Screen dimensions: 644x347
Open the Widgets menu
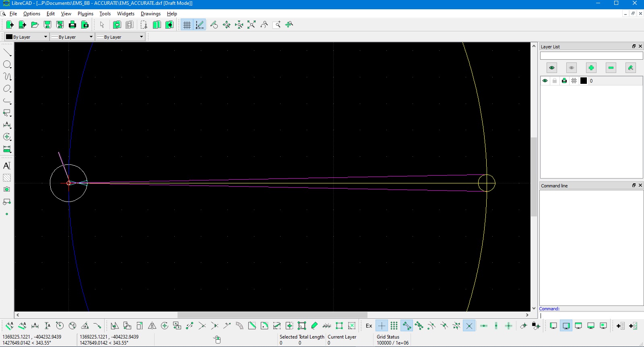(x=126, y=13)
